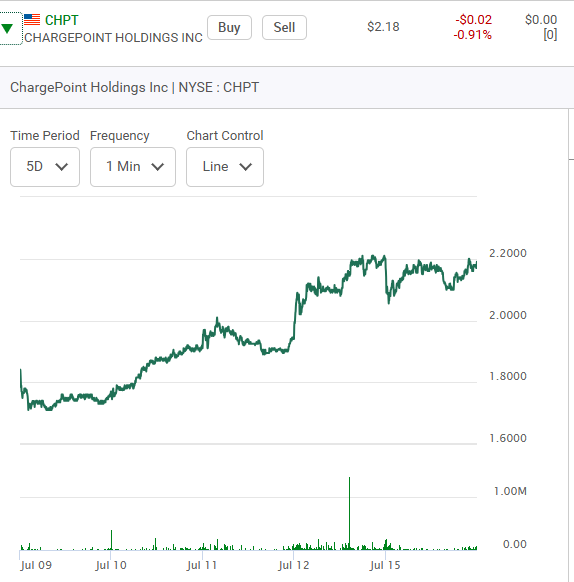Click the ChargePoint Holdings Inc | NYSE : CHPT header
Image resolution: width=574 pixels, height=582 pixels.
pos(134,88)
